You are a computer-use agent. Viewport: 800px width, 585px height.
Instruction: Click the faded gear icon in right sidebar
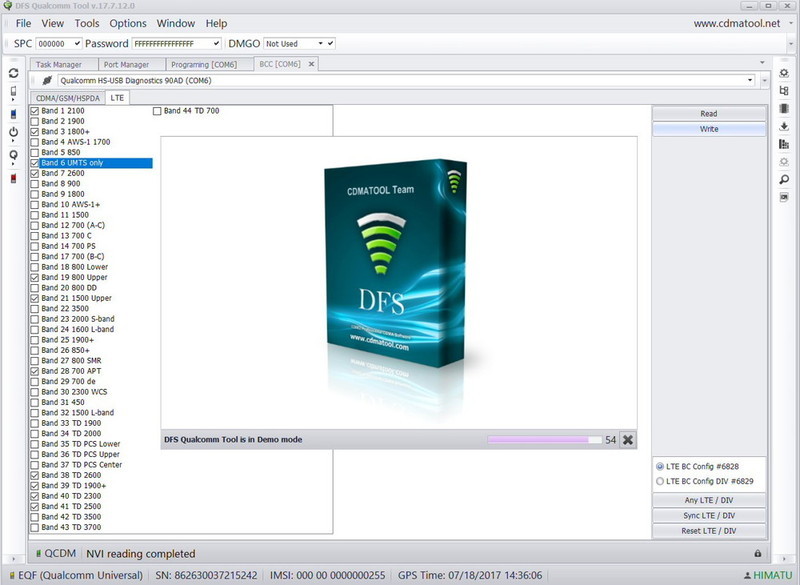point(784,162)
